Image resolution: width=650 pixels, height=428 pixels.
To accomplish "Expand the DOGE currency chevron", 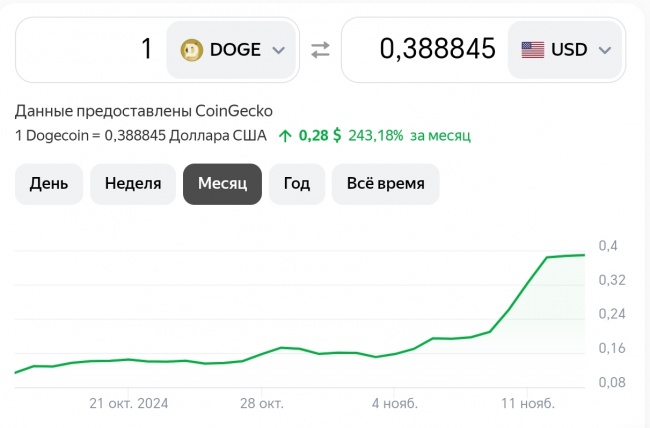I will click(x=279, y=50).
